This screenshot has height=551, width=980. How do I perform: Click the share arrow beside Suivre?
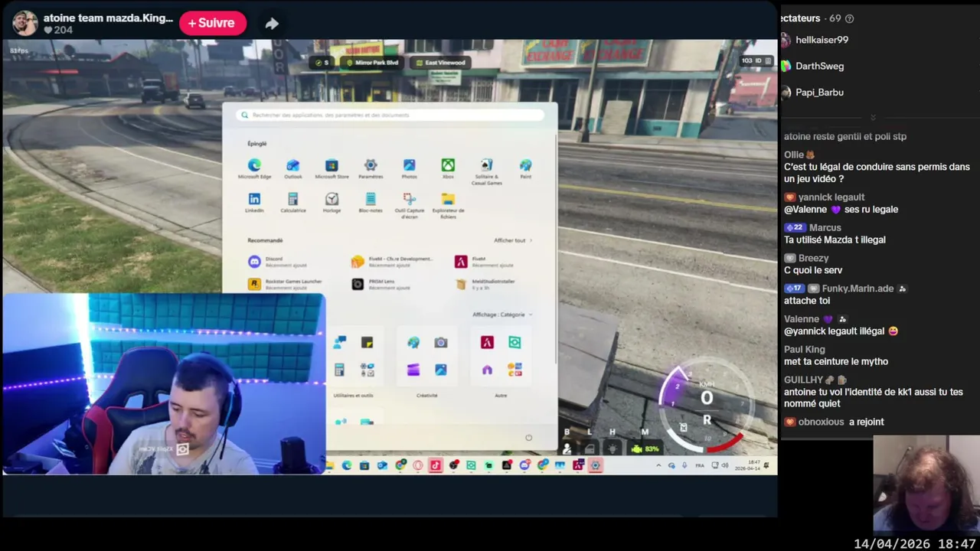coord(272,24)
